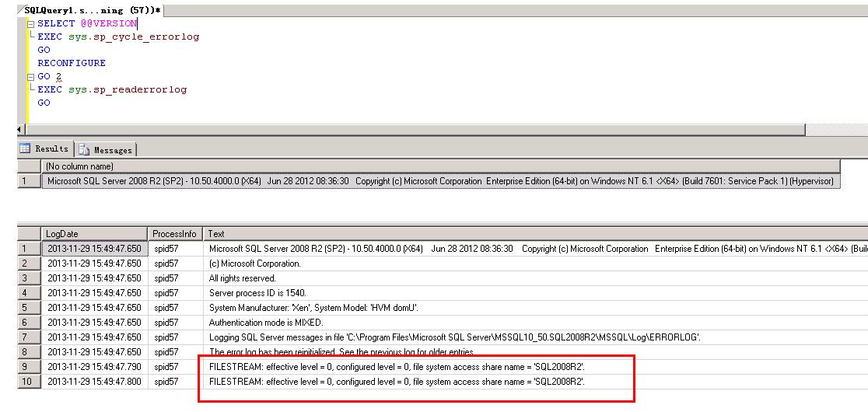Screen dimensions: 868x412
Task: Select row header 10 in error log grid
Action: click(30, 382)
